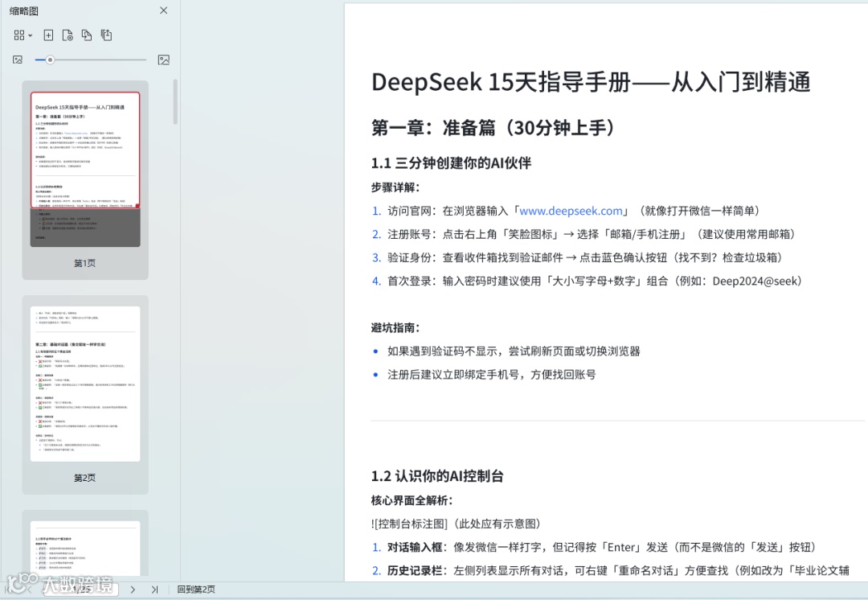The height and width of the screenshot is (600, 868).
Task: Click the 核心界面全解析: label
Action: click(411, 500)
